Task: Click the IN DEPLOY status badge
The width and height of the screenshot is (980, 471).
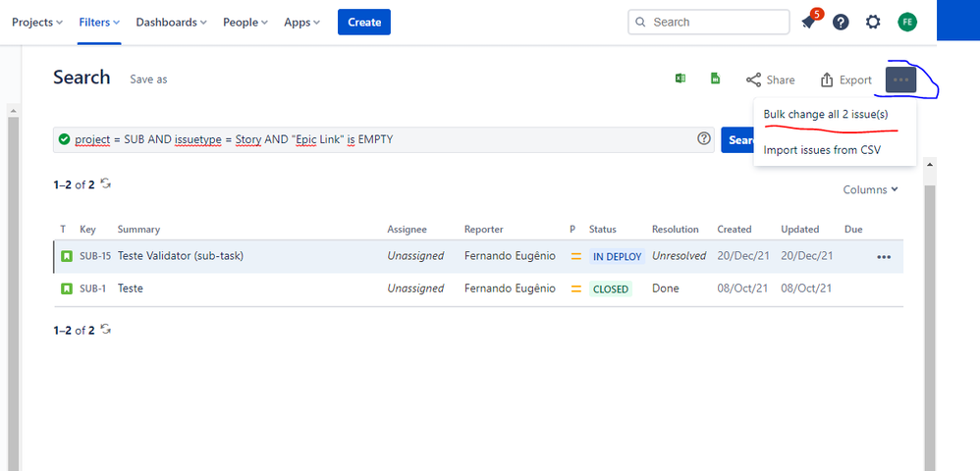Action: coord(617,257)
